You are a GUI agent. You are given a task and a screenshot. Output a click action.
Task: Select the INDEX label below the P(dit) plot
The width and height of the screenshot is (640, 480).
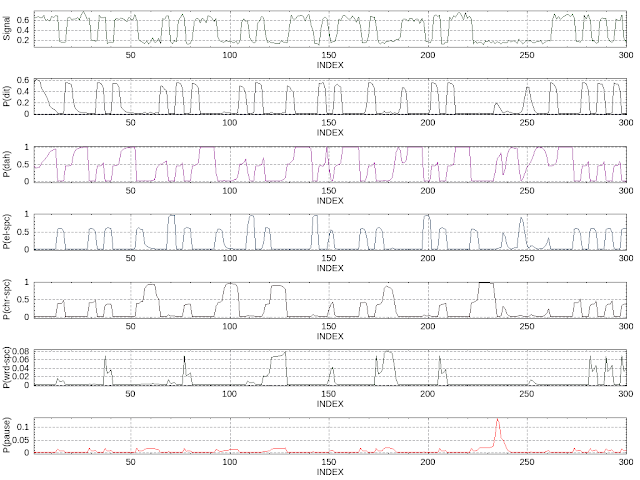click(x=330, y=133)
